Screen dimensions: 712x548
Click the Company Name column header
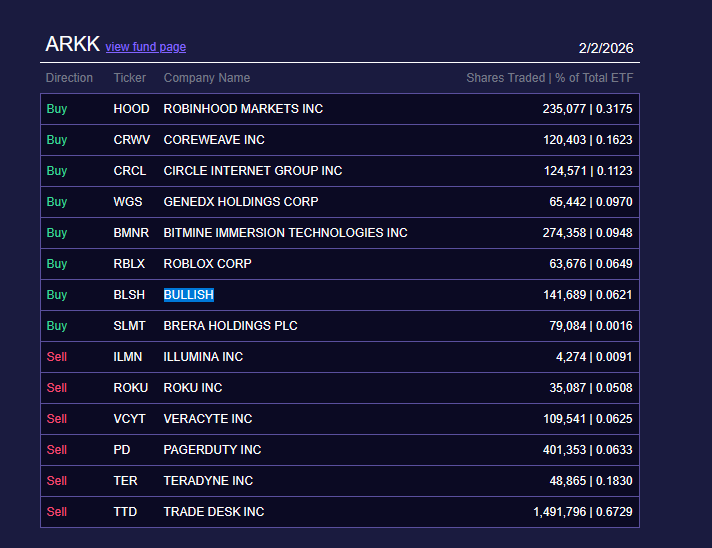pyautogui.click(x=207, y=78)
